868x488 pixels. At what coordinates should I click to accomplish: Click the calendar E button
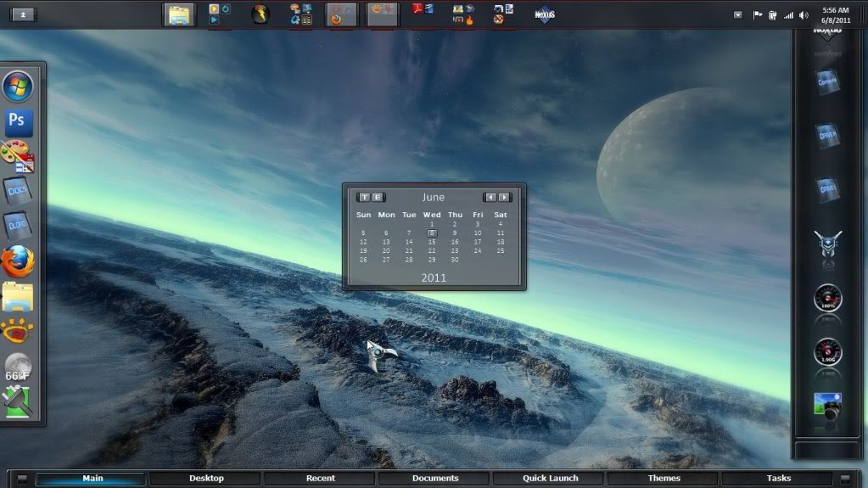tap(378, 197)
